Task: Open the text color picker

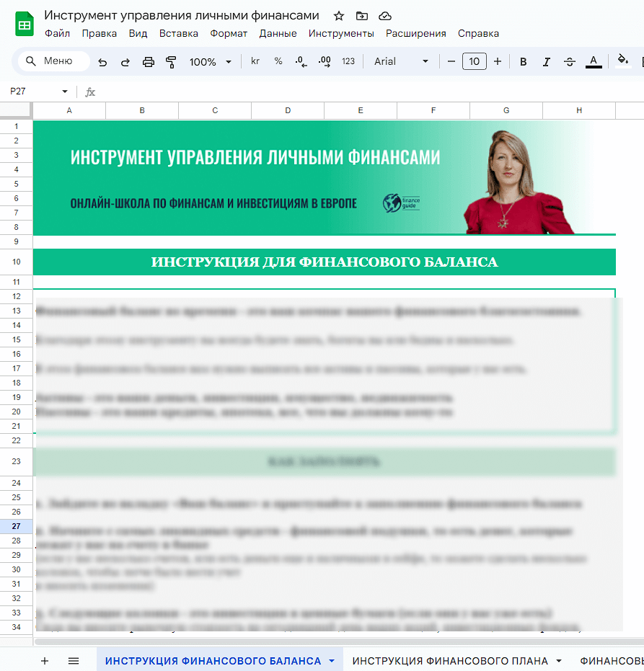Action: tap(594, 62)
